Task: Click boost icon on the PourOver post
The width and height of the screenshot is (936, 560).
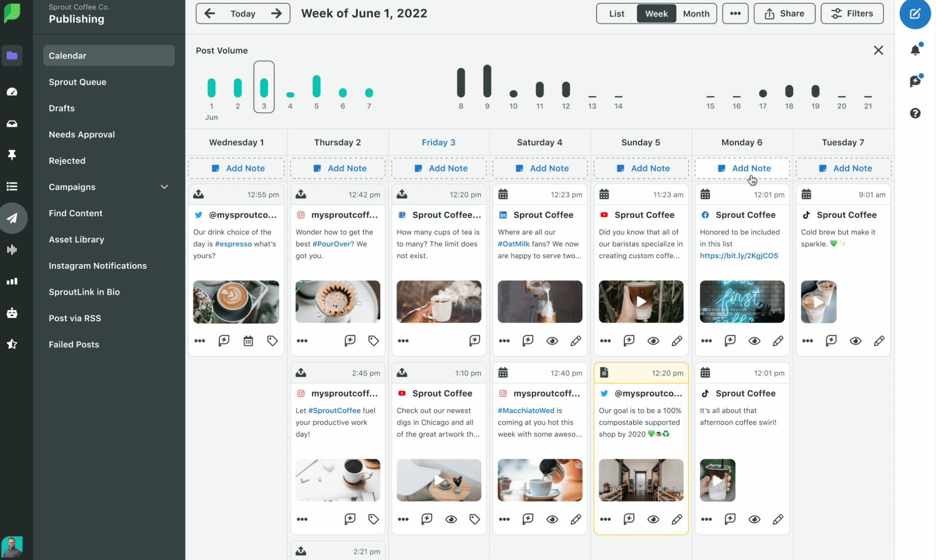Action: click(350, 341)
